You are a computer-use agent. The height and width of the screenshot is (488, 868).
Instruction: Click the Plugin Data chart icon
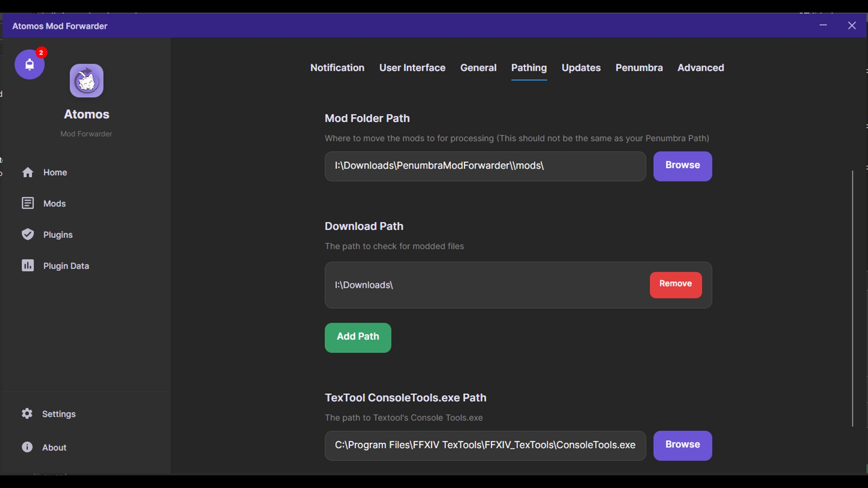click(28, 266)
